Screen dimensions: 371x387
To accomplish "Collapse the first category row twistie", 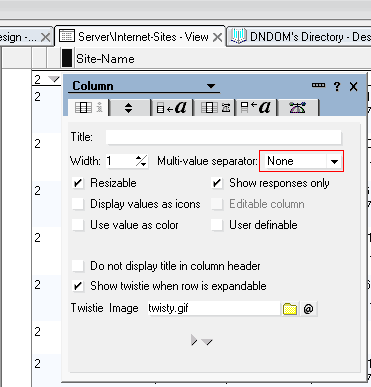I will (53, 79).
